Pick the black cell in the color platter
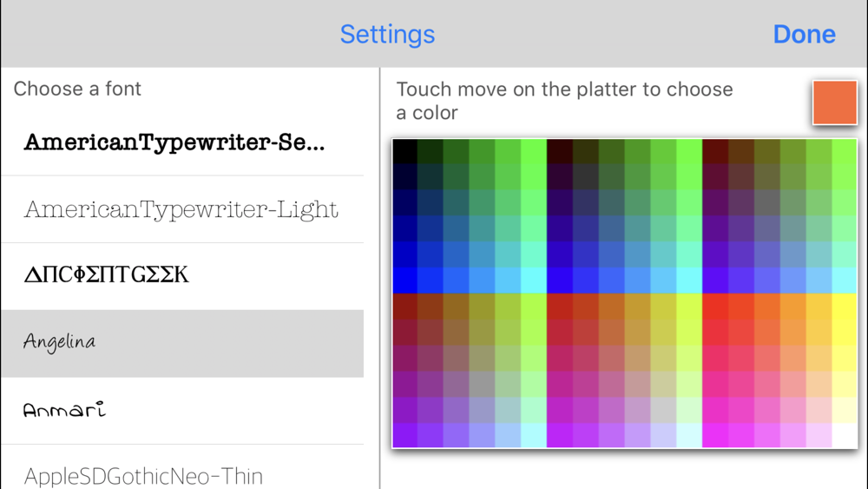The image size is (868, 489). [404, 151]
